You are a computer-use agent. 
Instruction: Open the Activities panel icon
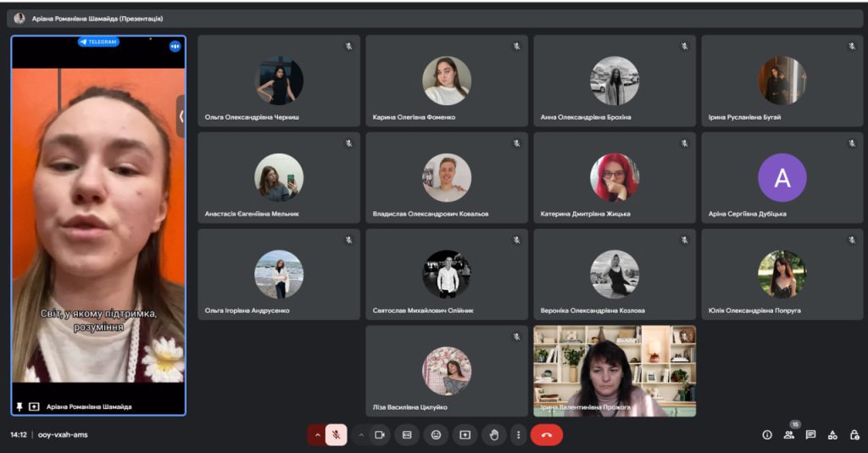coord(832,435)
